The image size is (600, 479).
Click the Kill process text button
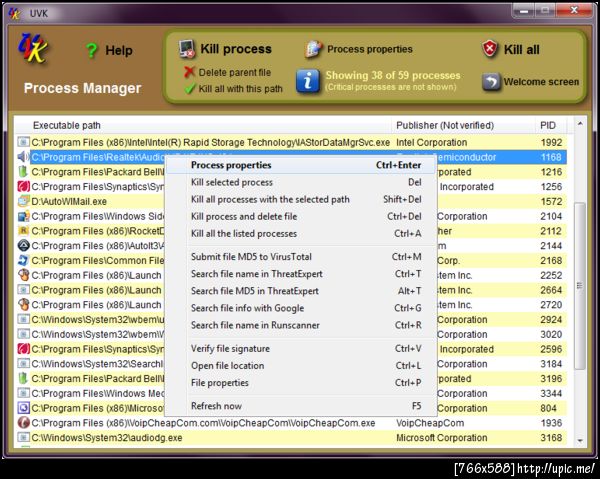(x=236, y=49)
